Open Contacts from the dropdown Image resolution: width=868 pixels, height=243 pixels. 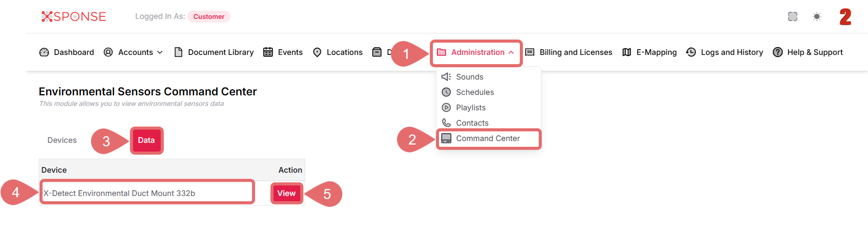(x=472, y=123)
